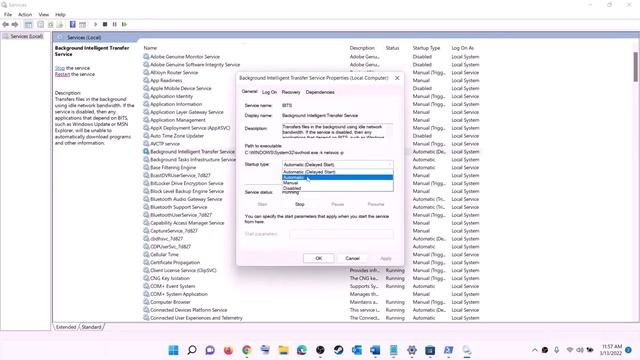Click the Back arrow in the Services toolbar
The width and height of the screenshot is (640, 360).
coord(5,24)
